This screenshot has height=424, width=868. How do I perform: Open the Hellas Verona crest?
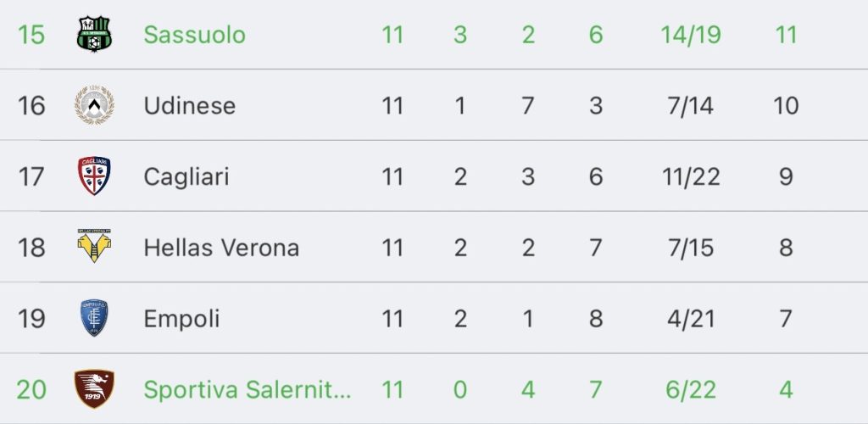pyautogui.click(x=94, y=246)
